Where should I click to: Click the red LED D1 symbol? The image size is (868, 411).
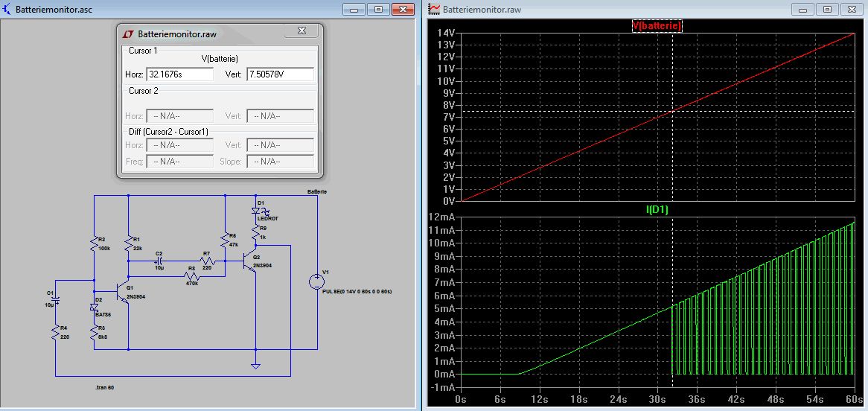[256, 211]
